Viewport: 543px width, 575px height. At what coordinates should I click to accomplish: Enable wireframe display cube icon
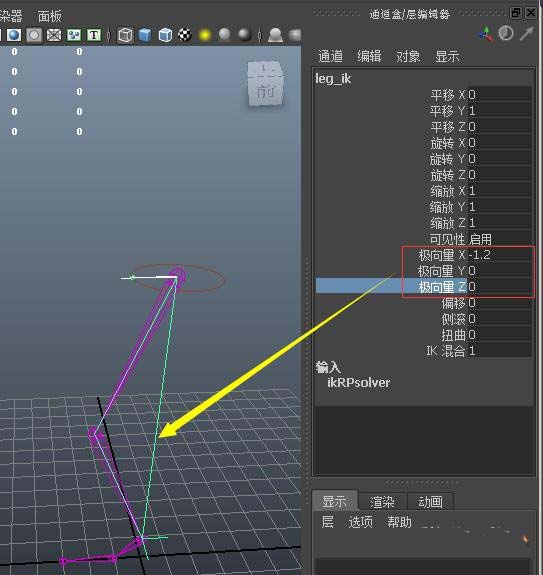coord(125,36)
